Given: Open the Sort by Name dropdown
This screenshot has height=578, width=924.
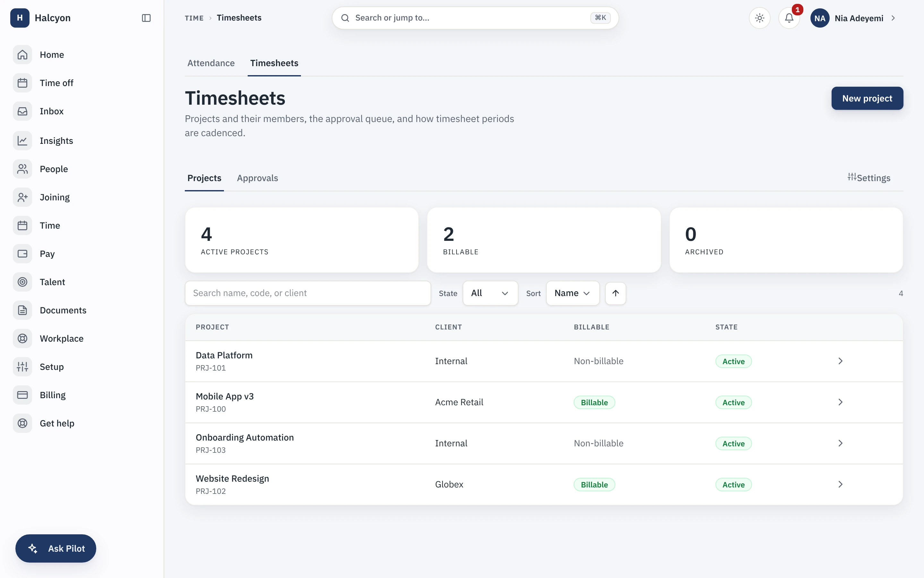Looking at the screenshot, I should tap(573, 293).
